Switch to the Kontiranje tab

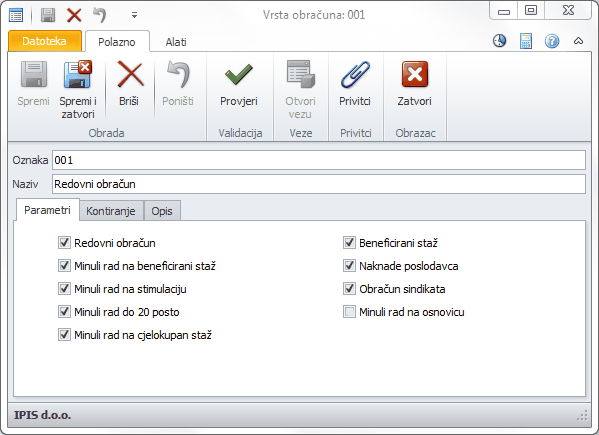click(x=111, y=211)
